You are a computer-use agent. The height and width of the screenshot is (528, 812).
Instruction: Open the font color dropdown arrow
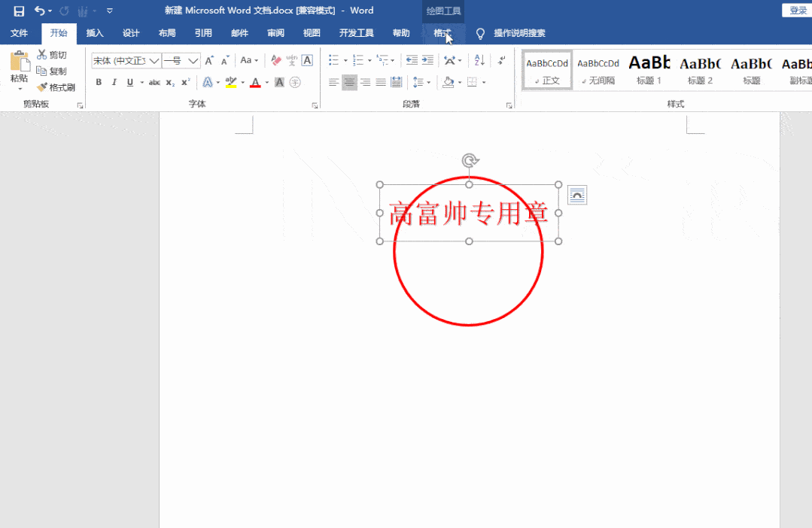point(267,82)
